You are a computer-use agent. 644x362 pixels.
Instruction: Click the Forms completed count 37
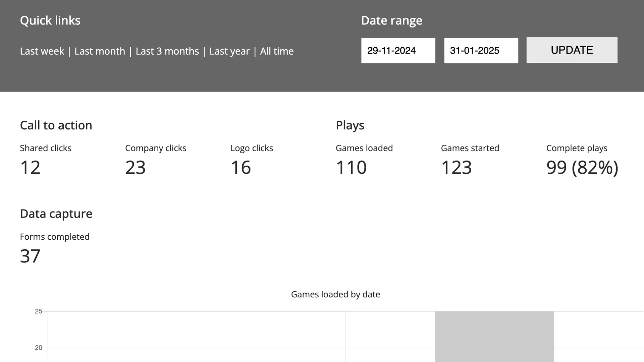click(x=30, y=256)
